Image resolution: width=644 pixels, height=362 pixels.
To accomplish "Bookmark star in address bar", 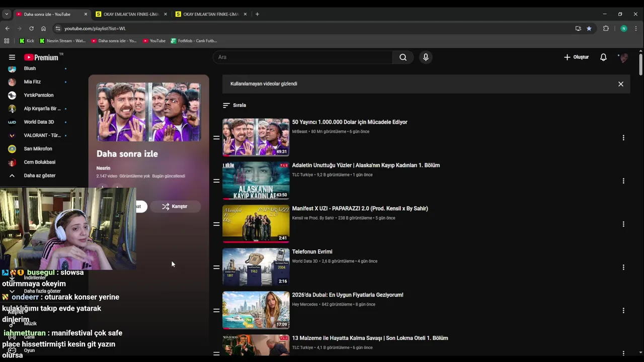I will coord(589,29).
